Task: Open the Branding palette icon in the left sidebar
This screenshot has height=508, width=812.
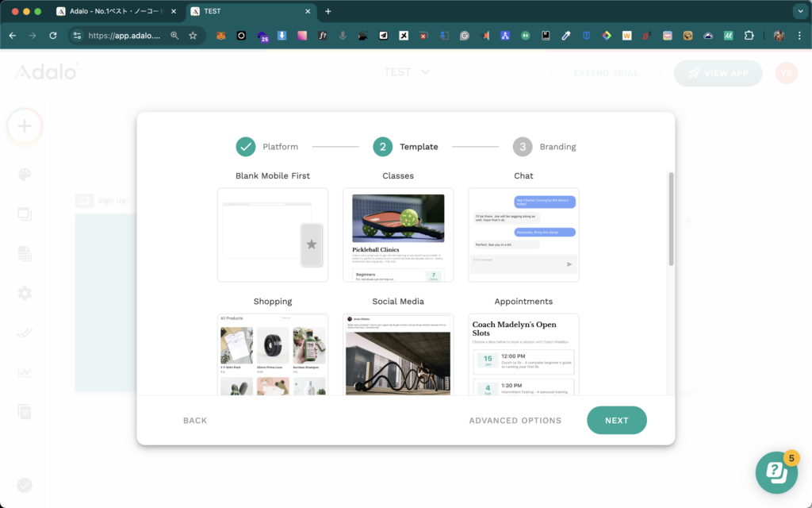Action: (x=25, y=175)
